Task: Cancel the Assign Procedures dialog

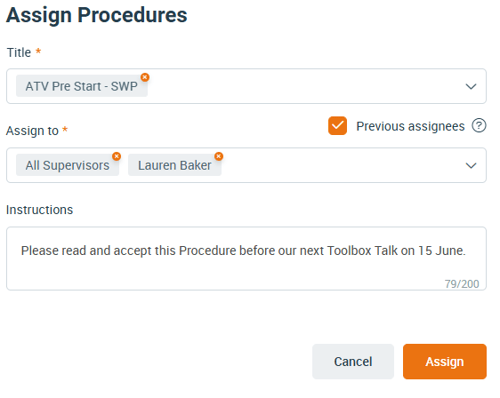Action: [353, 362]
